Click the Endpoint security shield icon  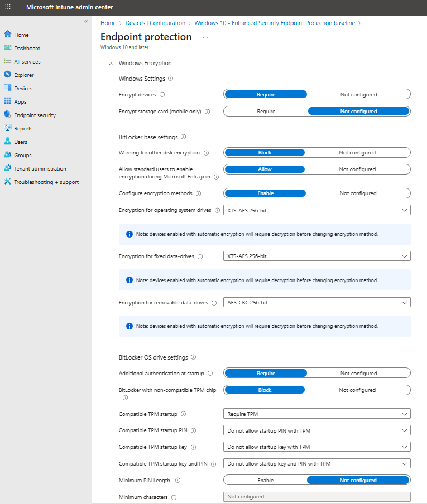coord(8,114)
